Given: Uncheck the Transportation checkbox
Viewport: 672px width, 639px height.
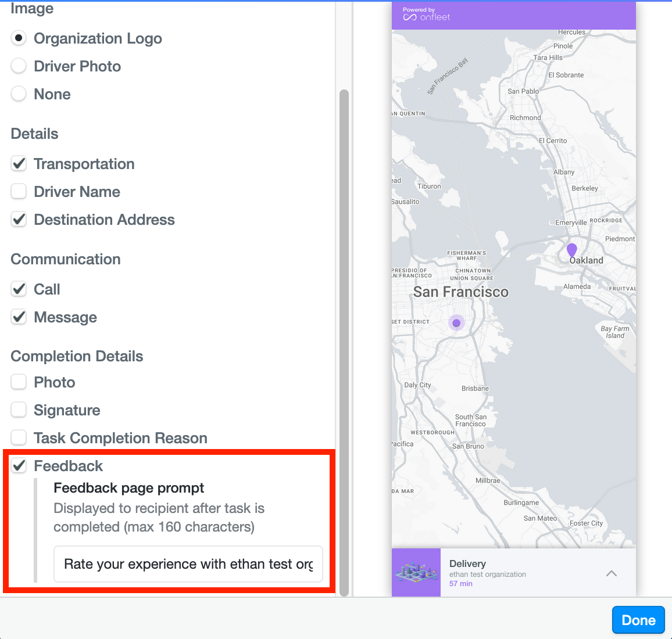Looking at the screenshot, I should (x=19, y=164).
